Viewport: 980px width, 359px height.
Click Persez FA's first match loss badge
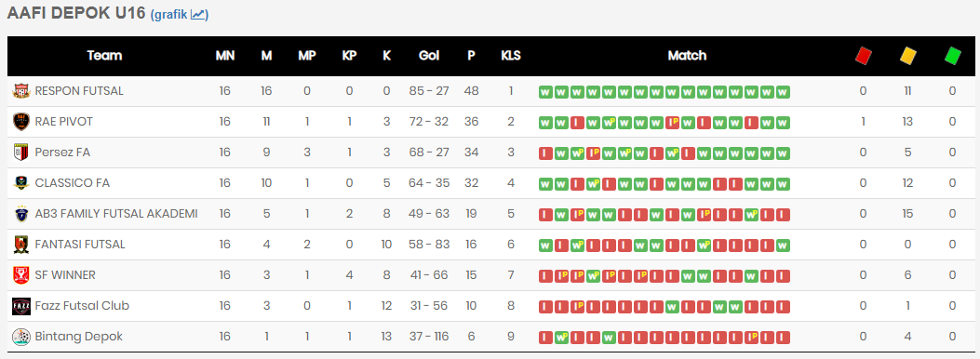tap(545, 153)
